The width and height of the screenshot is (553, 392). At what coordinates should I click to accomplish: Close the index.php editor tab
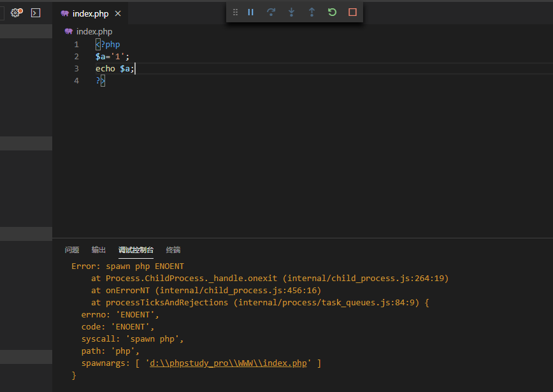click(118, 13)
